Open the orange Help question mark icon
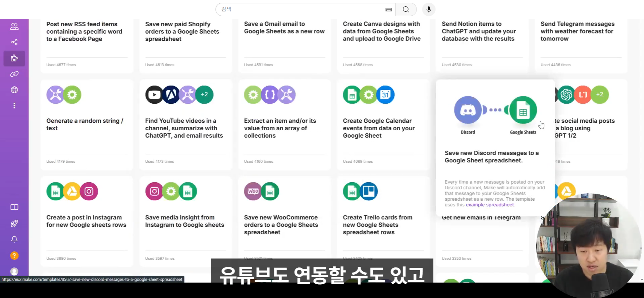644x298 pixels. click(x=14, y=255)
